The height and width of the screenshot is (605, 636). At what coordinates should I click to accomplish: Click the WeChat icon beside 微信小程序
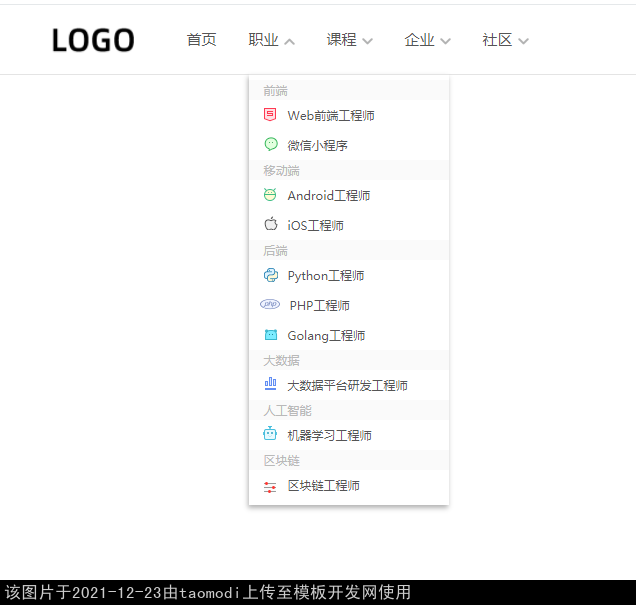click(270, 145)
